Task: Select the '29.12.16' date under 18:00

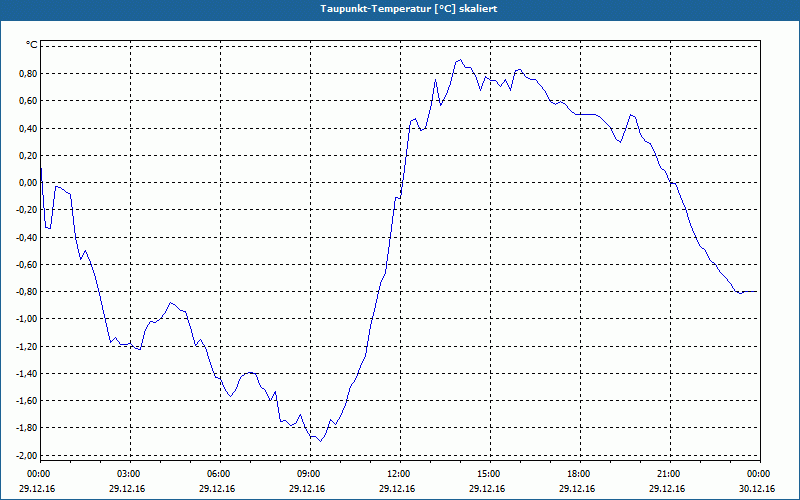Action: point(577,489)
